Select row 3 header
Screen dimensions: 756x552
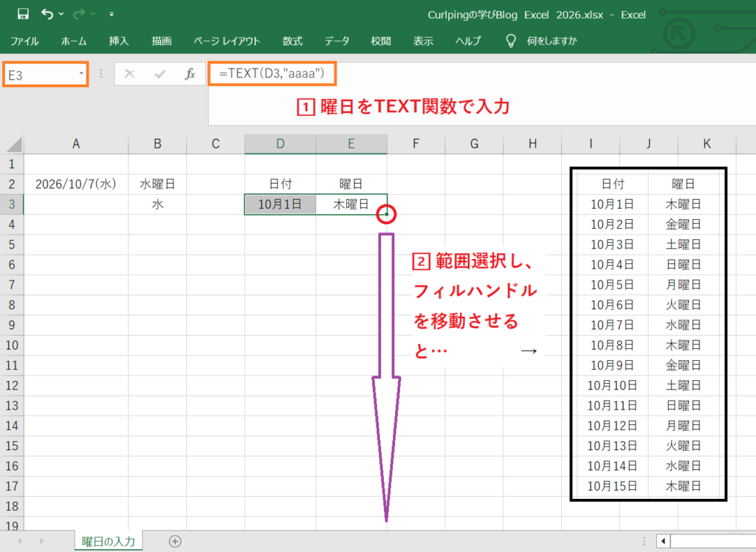coord(12,204)
